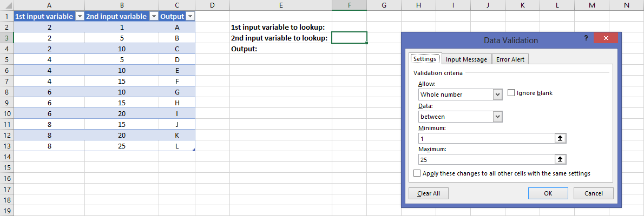Open the Data dropdown showing between
Screen dimensions: 644x216
[498, 117]
